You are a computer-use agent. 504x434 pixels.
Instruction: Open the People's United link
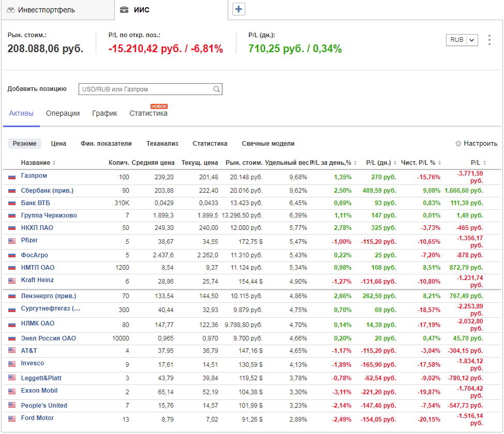pos(44,406)
